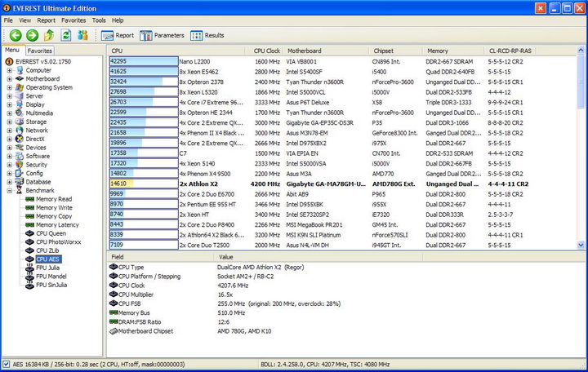Expand the Network tree node
588x372 pixels.
pyautogui.click(x=9, y=131)
